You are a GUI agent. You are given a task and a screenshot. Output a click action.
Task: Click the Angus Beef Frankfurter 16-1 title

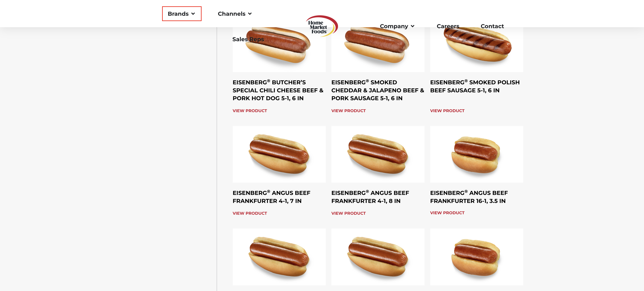coord(469,197)
